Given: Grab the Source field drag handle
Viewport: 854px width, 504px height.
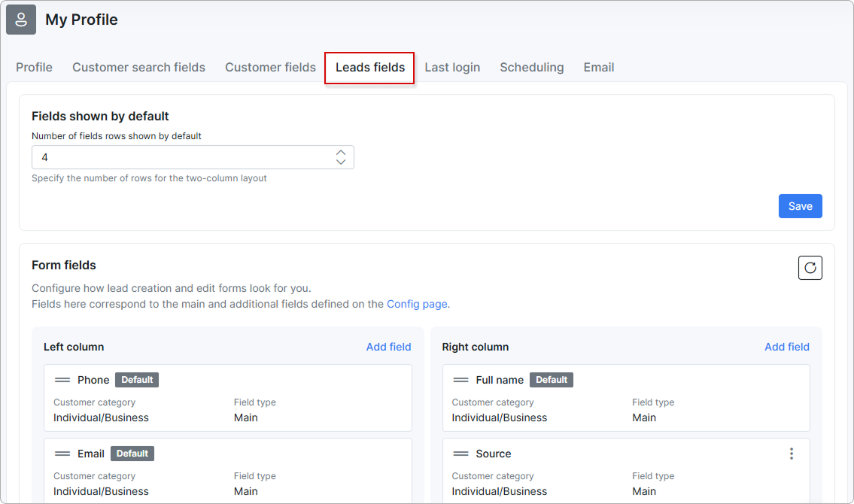Looking at the screenshot, I should click(x=460, y=454).
